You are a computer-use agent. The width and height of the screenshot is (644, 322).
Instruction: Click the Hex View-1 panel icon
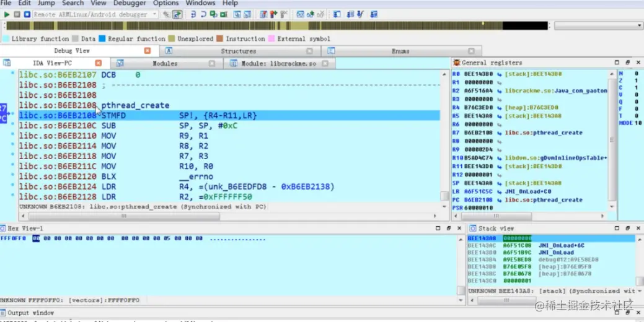(3, 228)
